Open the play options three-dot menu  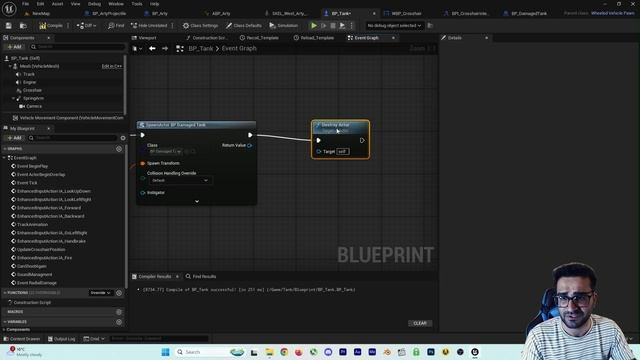click(x=351, y=25)
